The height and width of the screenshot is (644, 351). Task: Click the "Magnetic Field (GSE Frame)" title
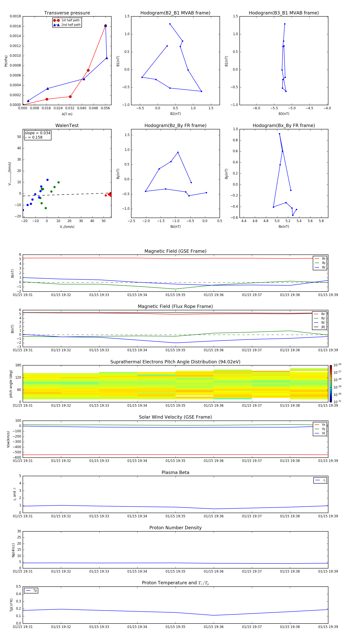tap(175, 251)
